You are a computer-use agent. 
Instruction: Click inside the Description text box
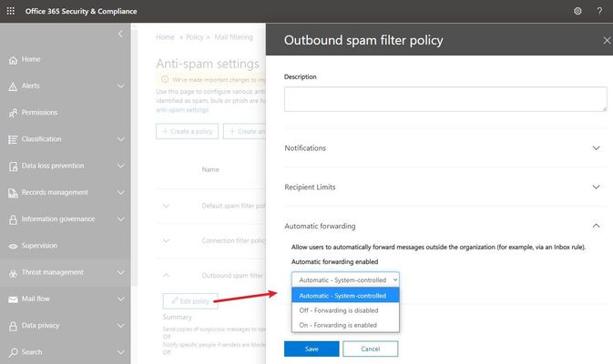coord(445,99)
